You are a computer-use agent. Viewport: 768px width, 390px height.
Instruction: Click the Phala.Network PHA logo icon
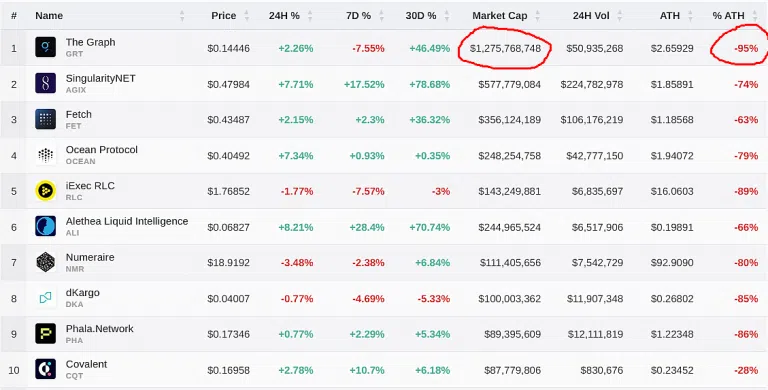tap(46, 334)
